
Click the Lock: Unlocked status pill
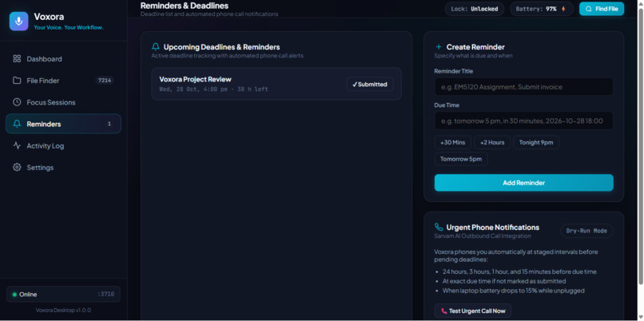pyautogui.click(x=475, y=9)
